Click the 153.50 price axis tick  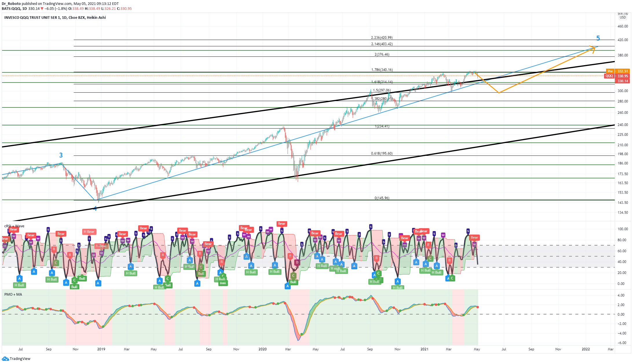pyautogui.click(x=623, y=193)
